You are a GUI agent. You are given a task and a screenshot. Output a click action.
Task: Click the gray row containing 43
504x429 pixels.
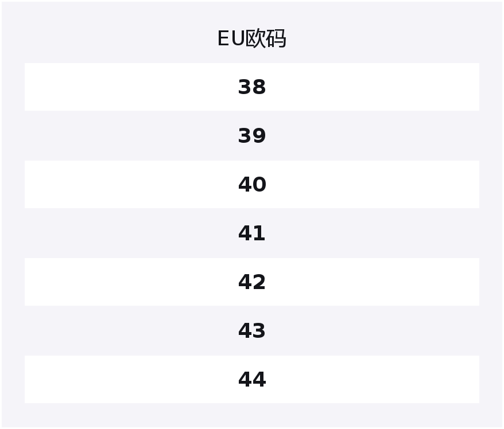[x=252, y=331]
